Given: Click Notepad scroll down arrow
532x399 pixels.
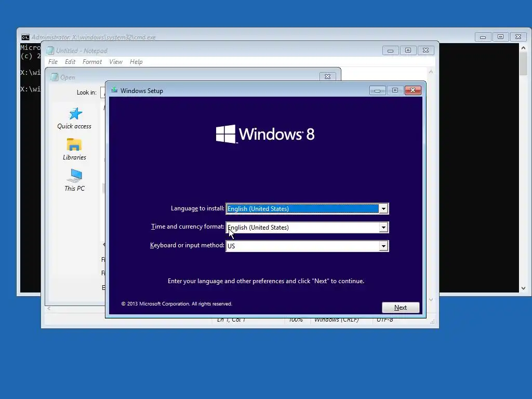Looking at the screenshot, I should 431,300.
